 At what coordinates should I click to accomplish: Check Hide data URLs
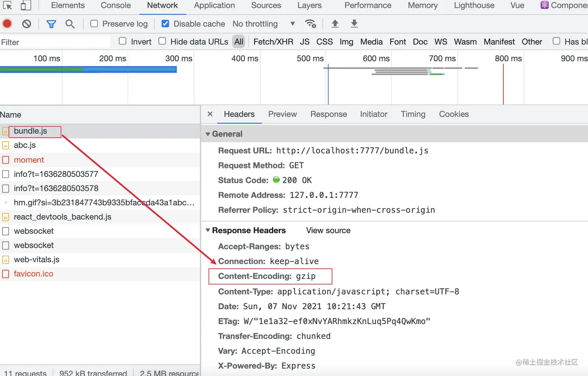(x=162, y=41)
